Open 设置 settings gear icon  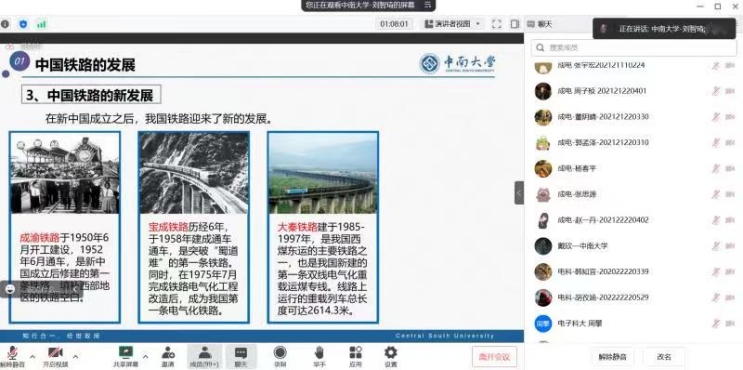point(390,356)
